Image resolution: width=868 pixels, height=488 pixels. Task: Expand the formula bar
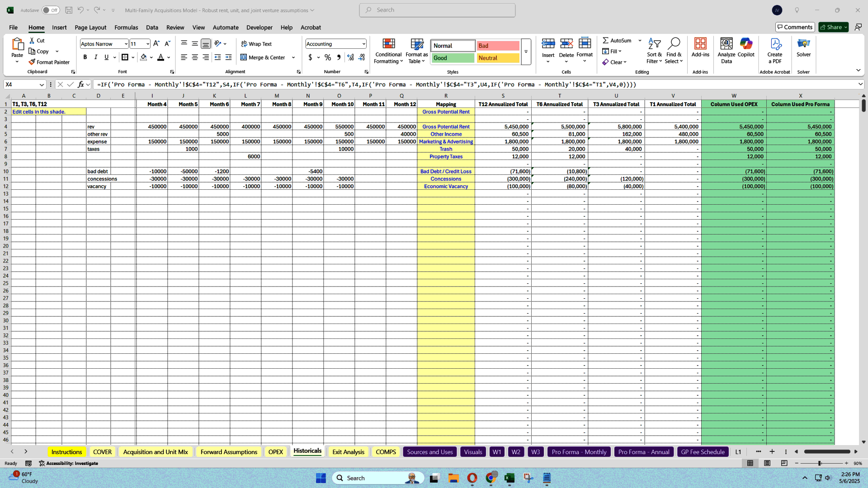(x=860, y=84)
